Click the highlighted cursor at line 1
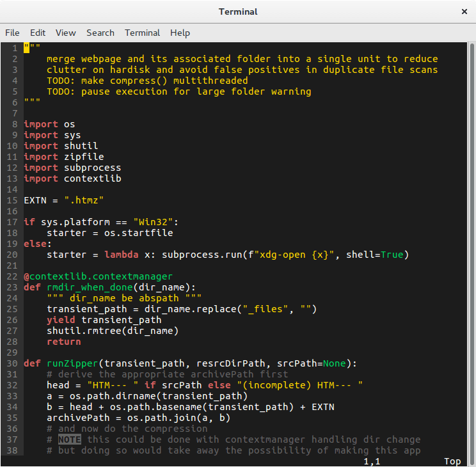476x467 pixels. pos(27,48)
